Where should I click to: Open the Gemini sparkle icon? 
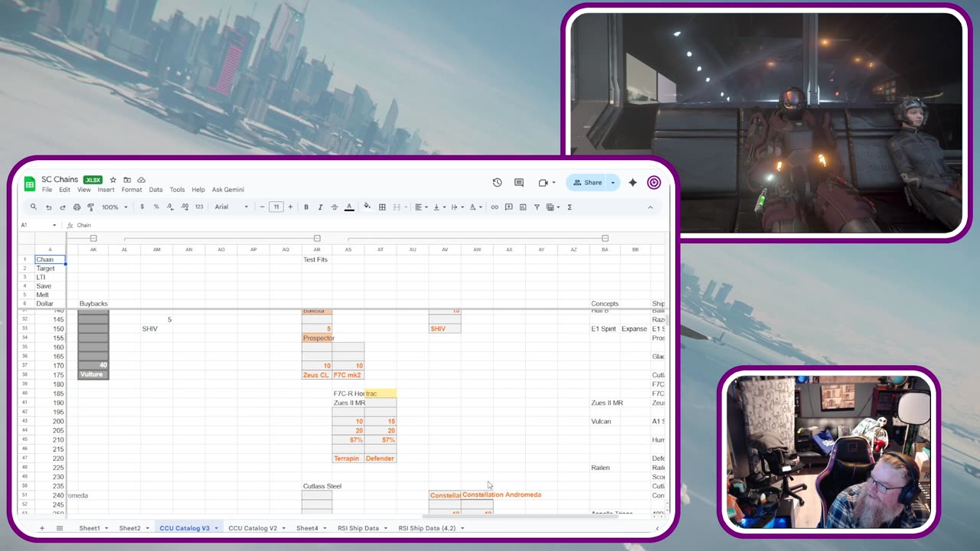632,182
